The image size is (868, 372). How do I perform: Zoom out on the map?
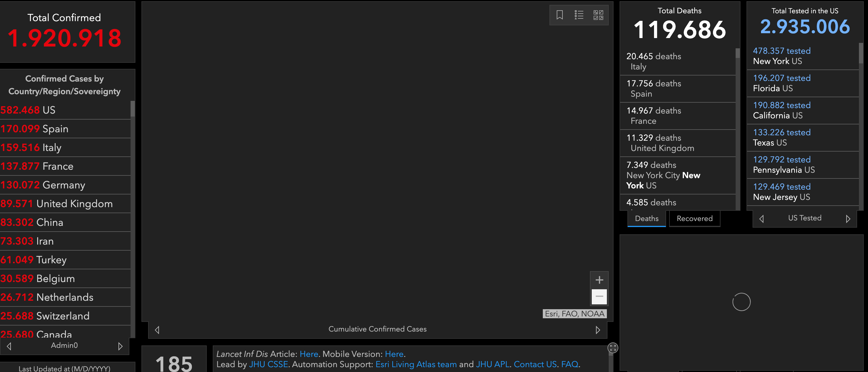click(x=599, y=297)
